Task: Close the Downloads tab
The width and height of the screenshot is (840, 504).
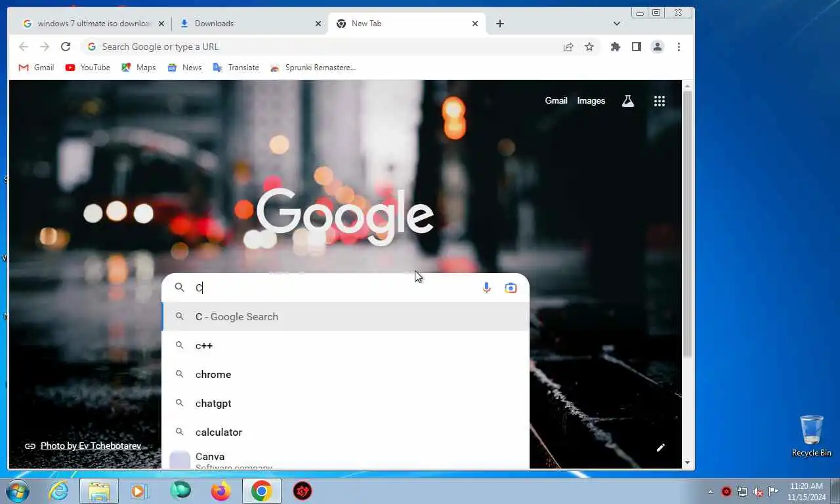Action: click(318, 24)
